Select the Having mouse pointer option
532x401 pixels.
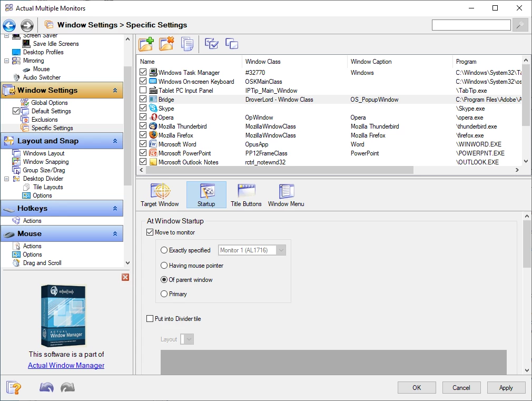coord(164,266)
